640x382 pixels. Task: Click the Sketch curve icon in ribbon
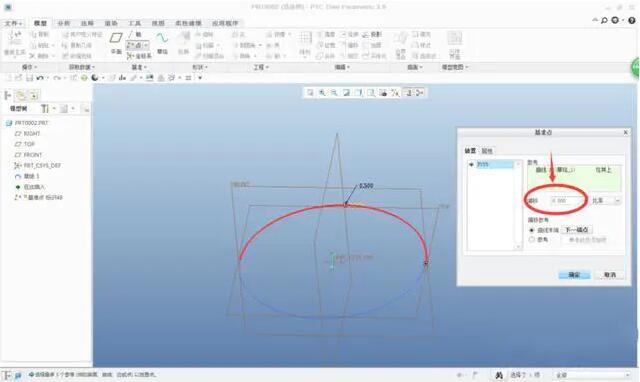click(x=162, y=38)
